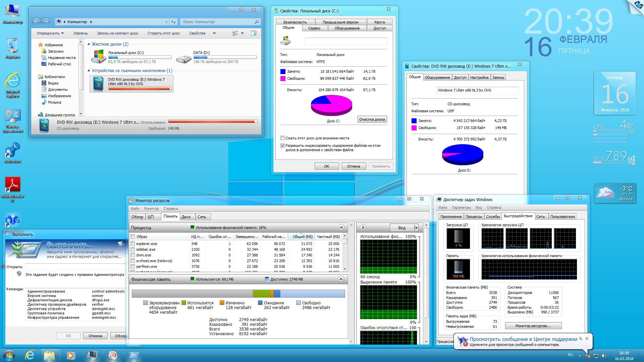
Task: Open Internet Explorer from the taskbar
Action: click(x=30, y=355)
